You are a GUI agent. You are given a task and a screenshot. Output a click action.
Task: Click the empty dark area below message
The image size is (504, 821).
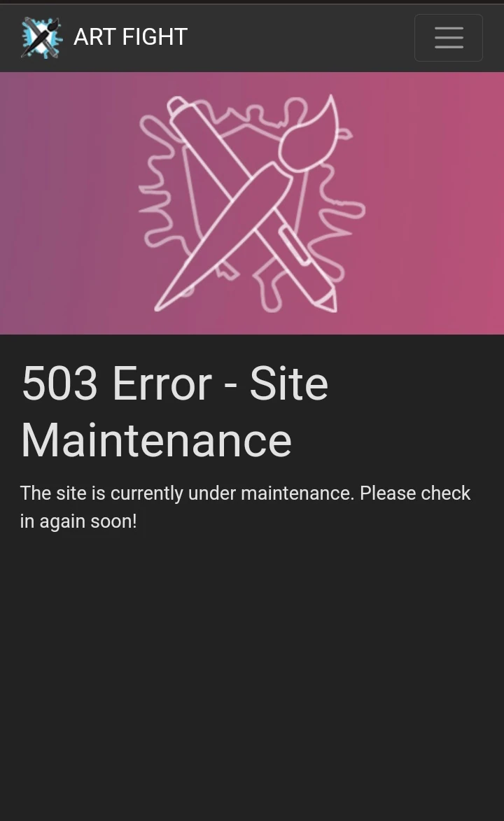[x=252, y=675]
